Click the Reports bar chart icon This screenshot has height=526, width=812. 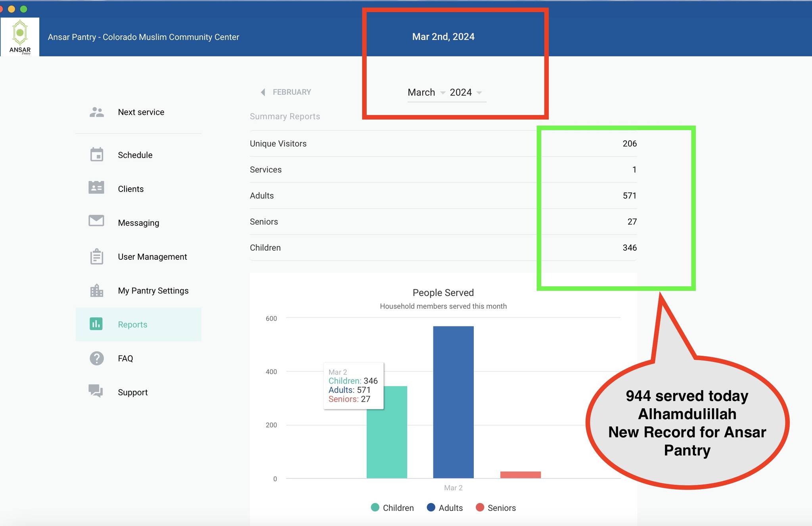pos(96,324)
